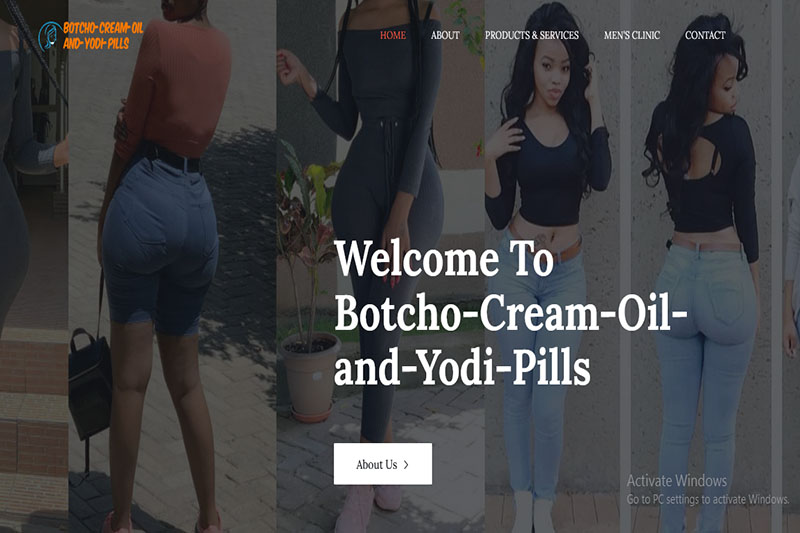Click the partially visible leftmost hero photo
Image resolution: width=800 pixels, height=533 pixels.
(34, 266)
